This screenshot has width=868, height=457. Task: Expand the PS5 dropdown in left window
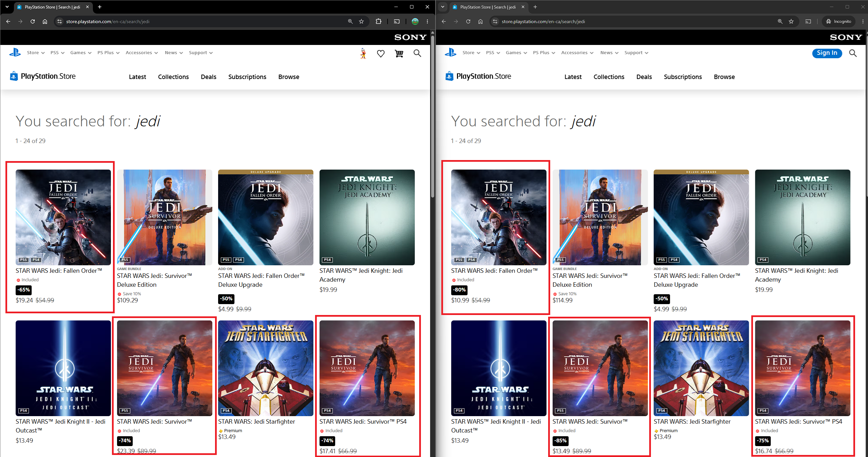coord(58,53)
